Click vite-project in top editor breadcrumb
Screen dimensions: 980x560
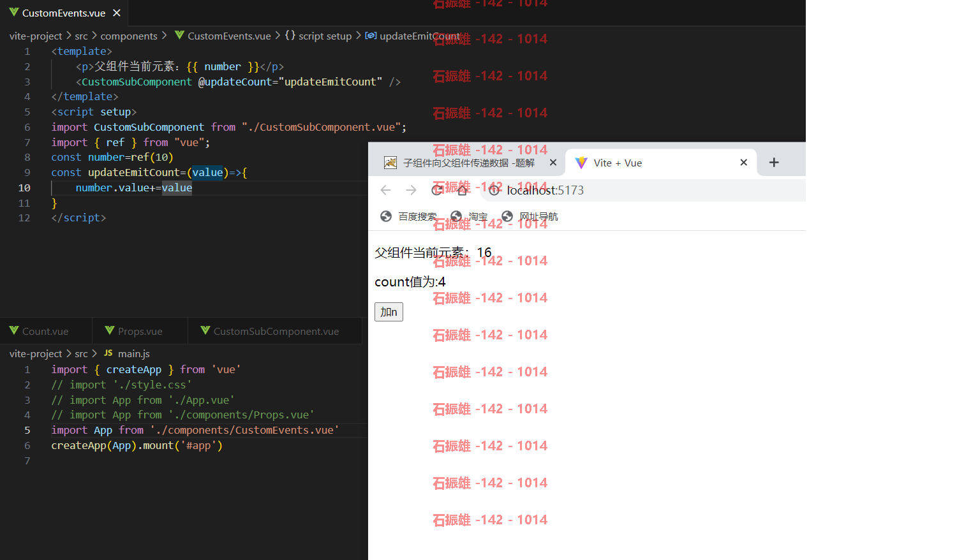36,36
